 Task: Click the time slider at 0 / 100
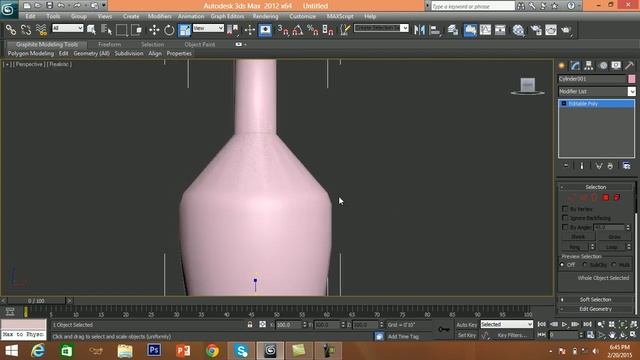[x=36, y=301]
